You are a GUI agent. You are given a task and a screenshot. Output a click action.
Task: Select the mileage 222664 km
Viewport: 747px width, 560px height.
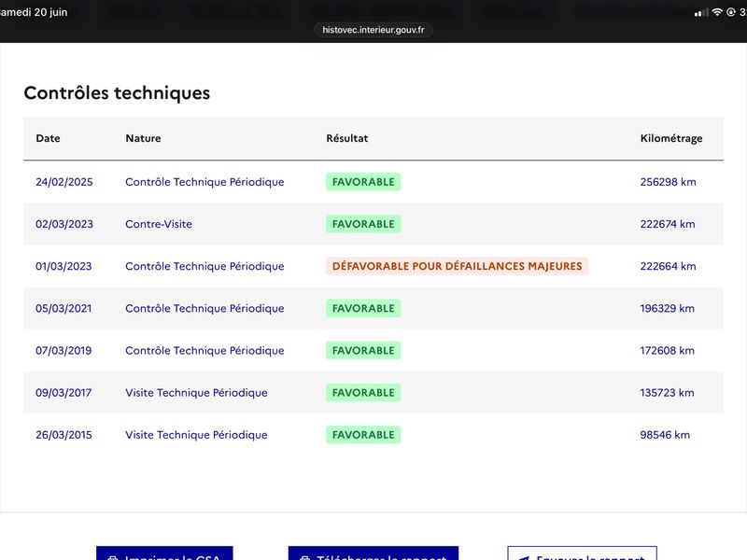668,266
